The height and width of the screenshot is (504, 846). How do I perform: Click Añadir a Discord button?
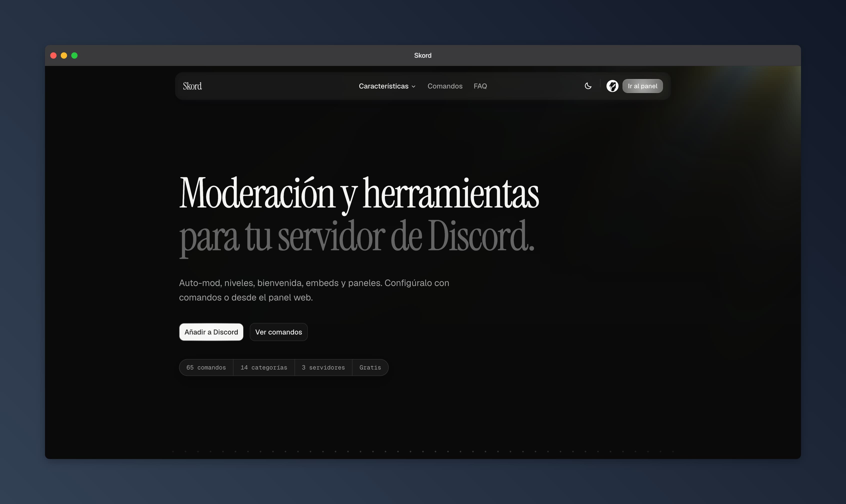click(x=211, y=332)
